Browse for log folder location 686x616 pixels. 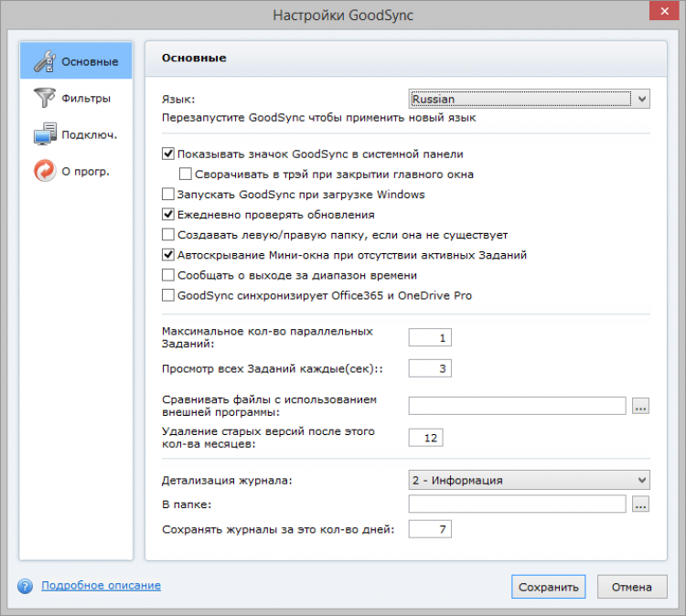[x=640, y=504]
